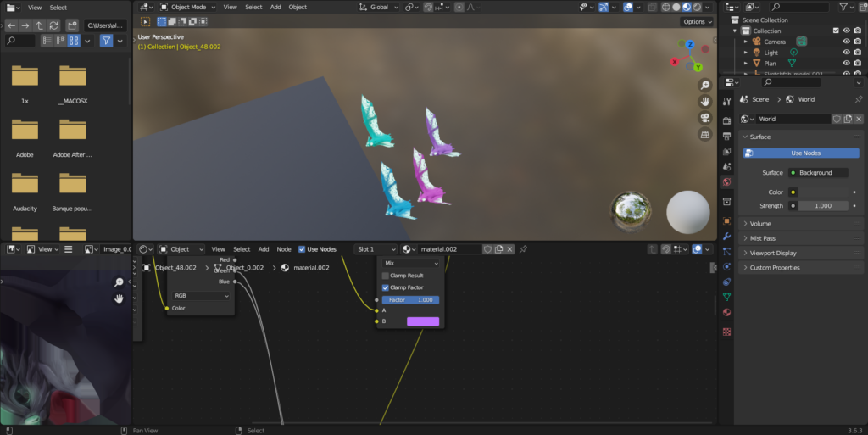Click the pan view hand icon

(x=704, y=102)
